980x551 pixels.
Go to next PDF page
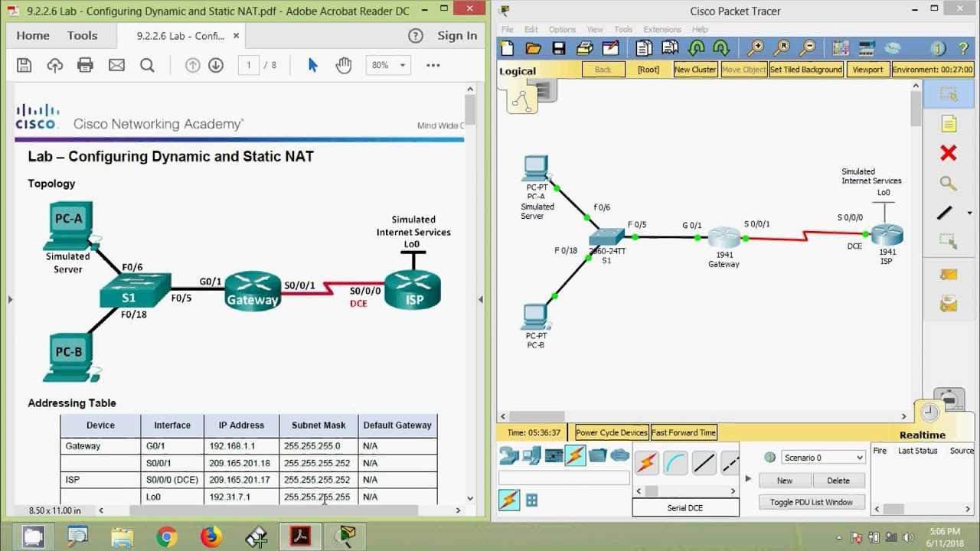(216, 65)
